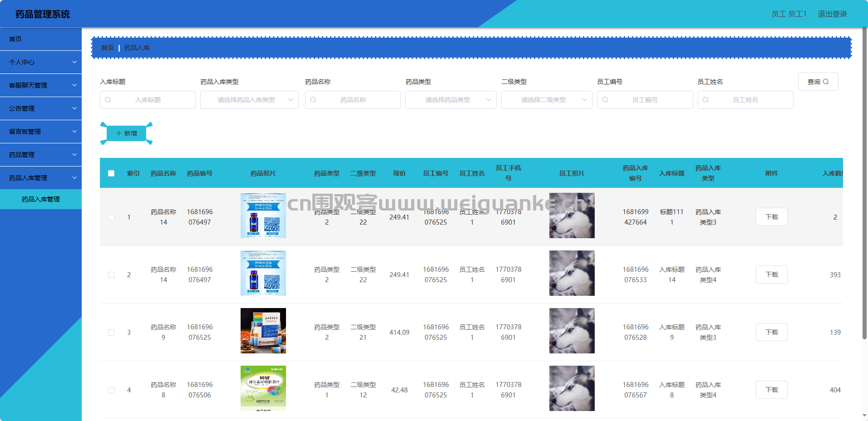Open drug photo thumbnail in row 1
868x421 pixels.
263,215
